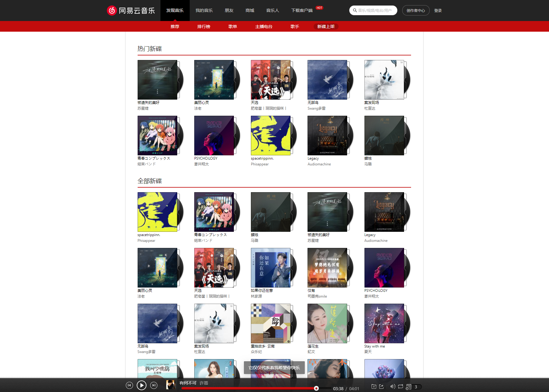Screen dimensions: 549x392
Task: Switch to the 歌手 sub-tab
Action: pyautogui.click(x=295, y=26)
